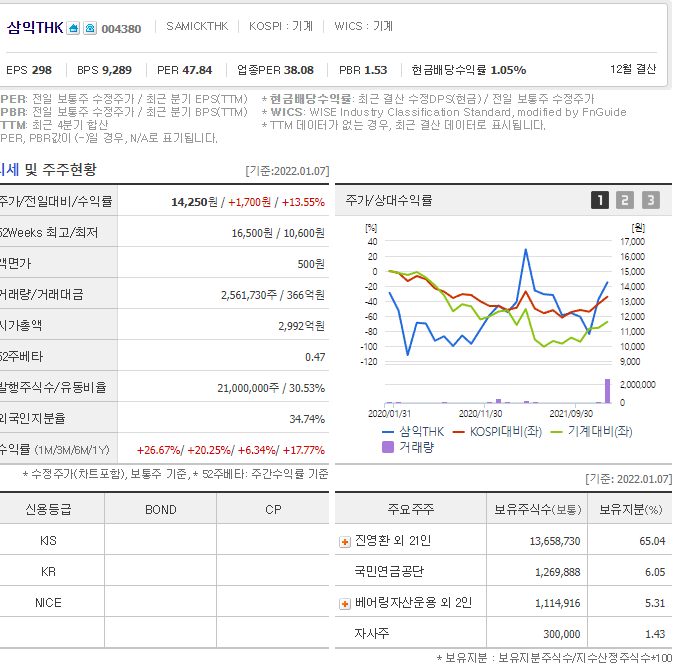The width and height of the screenshot is (684, 671).
Task: Switch chart to tab 2
Action: click(x=625, y=200)
